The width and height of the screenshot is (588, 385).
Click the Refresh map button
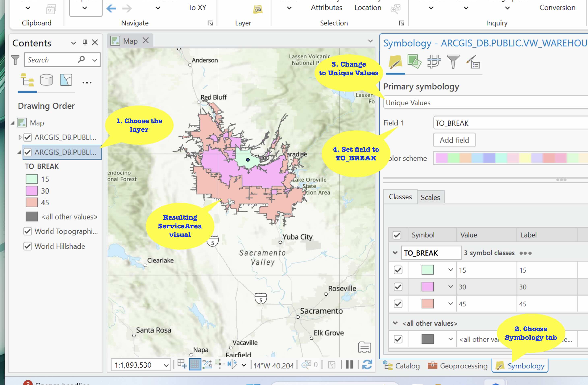coord(367,365)
